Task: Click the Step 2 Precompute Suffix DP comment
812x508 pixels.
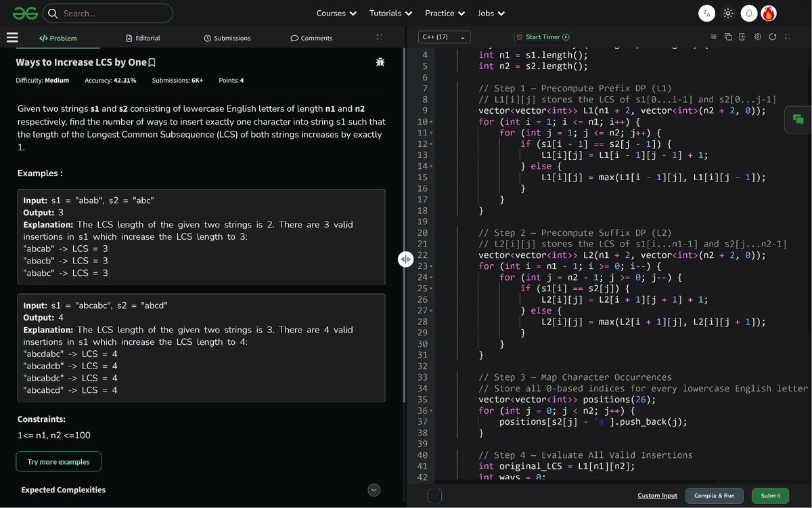Action: pyautogui.click(x=575, y=233)
